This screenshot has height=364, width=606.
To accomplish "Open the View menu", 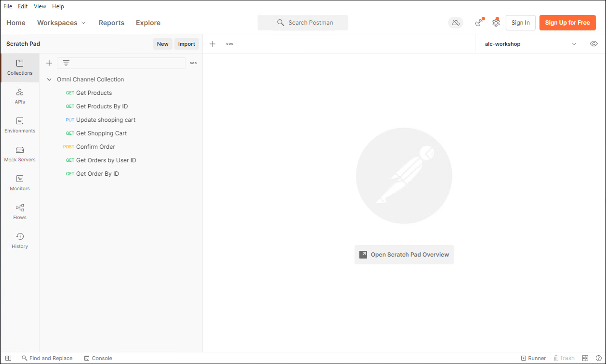I will (x=40, y=6).
